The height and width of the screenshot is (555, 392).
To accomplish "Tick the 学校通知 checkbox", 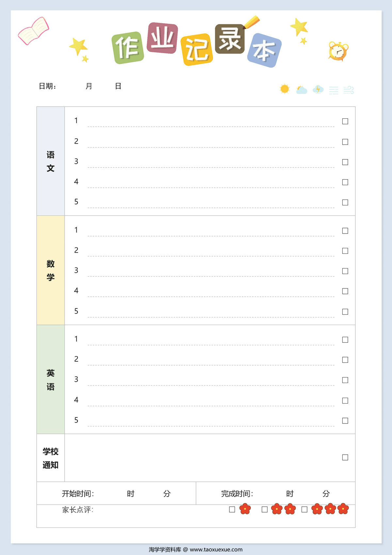I will (345, 458).
